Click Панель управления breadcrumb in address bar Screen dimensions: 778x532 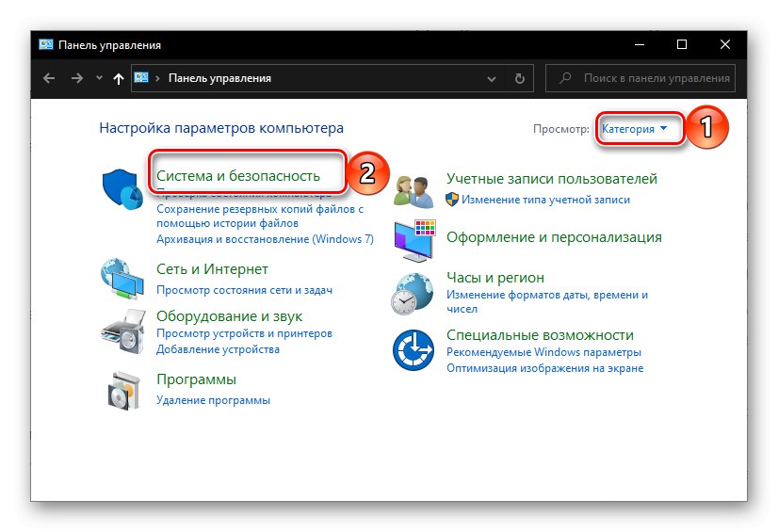[x=219, y=78]
